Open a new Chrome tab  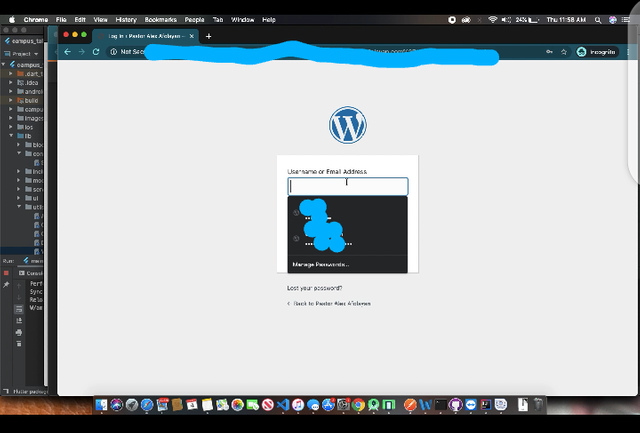pyautogui.click(x=209, y=36)
